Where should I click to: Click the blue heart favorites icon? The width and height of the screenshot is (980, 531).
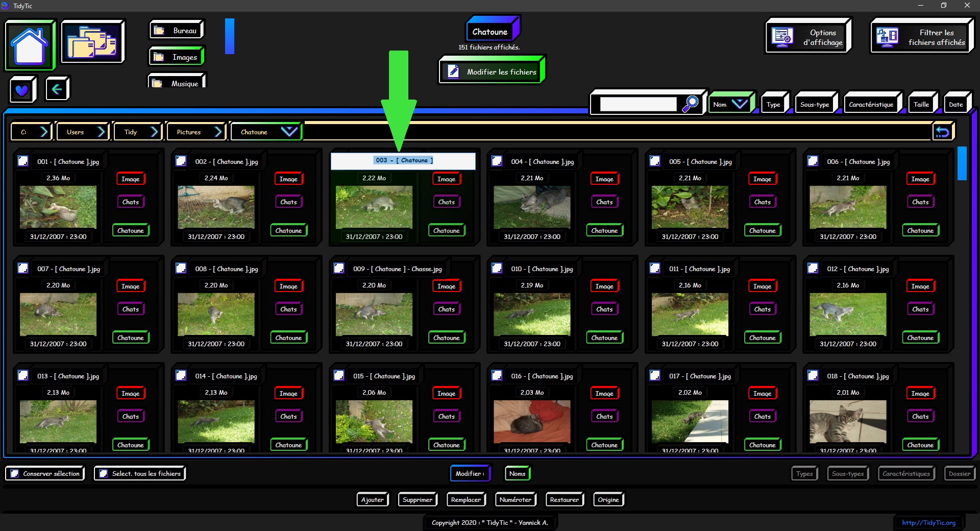(22, 90)
